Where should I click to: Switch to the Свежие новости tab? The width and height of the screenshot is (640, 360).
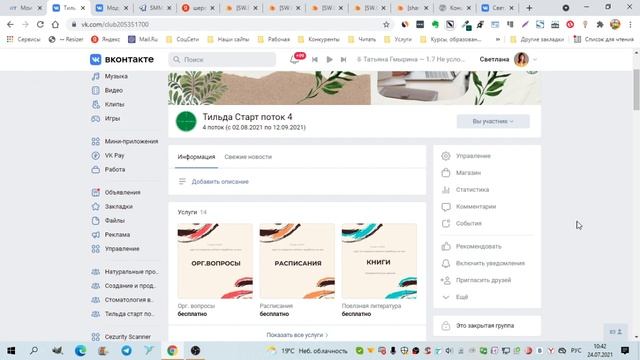(x=248, y=157)
